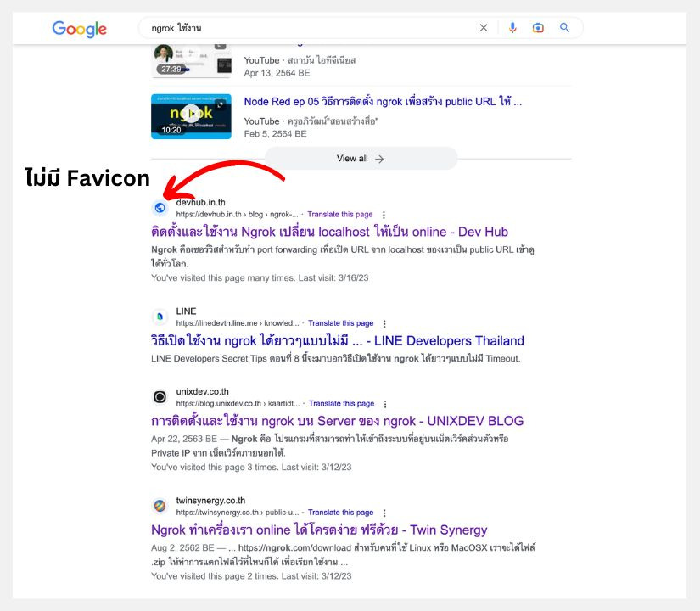The image size is (700, 611).
Task: Translate the linedevth.line.me result page
Action: tap(340, 323)
